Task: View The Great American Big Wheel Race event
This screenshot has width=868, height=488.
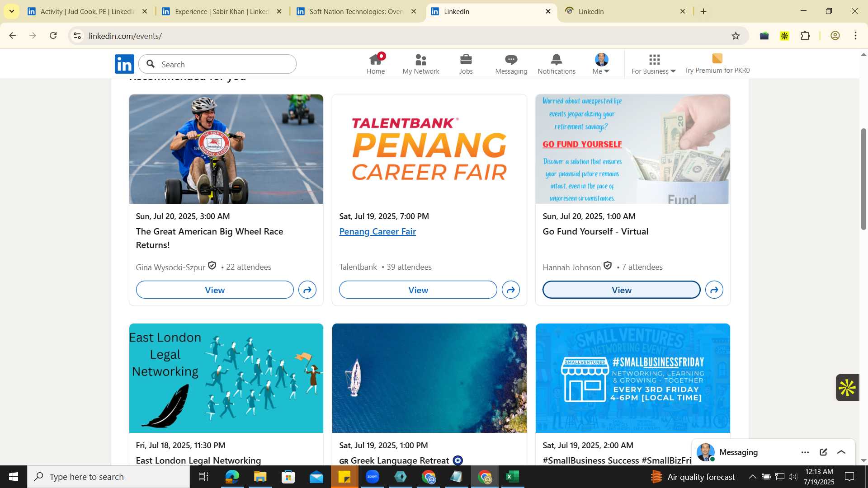Action: 215,290
